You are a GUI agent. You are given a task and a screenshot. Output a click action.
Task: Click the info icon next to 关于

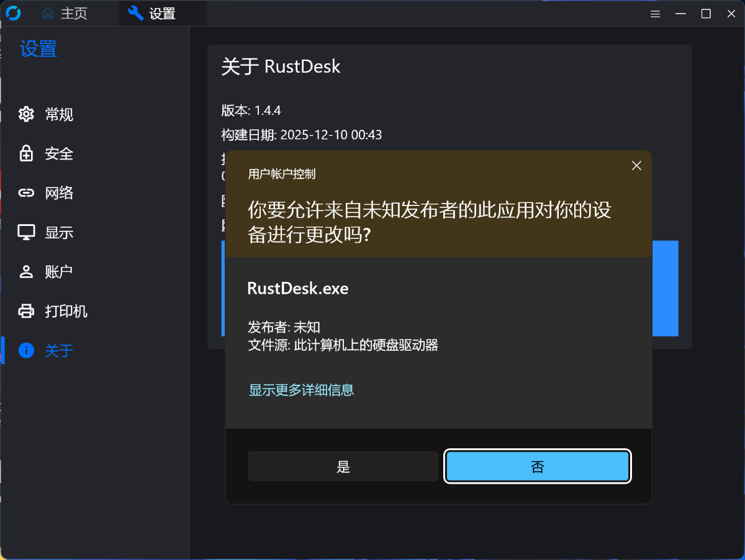(26, 350)
